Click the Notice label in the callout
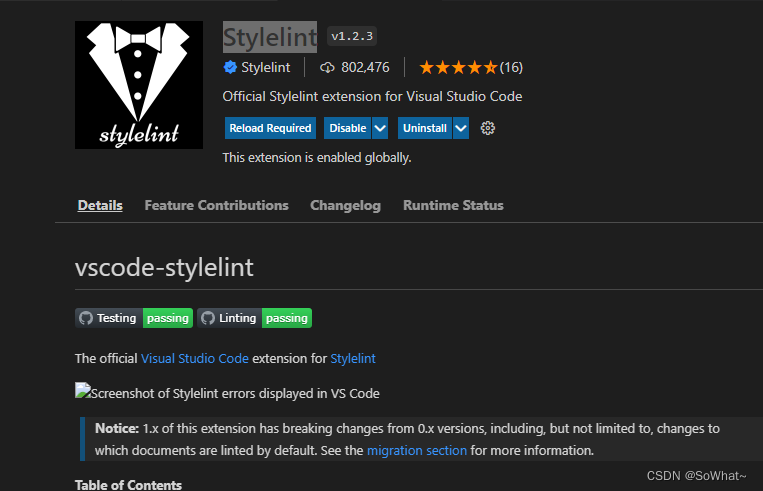The width and height of the screenshot is (763, 491). click(x=117, y=428)
